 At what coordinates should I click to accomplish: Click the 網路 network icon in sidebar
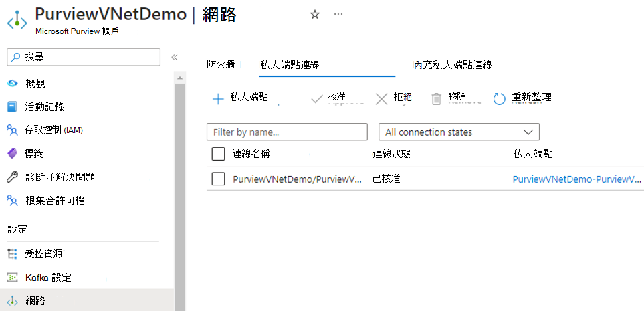pyautogui.click(x=13, y=301)
